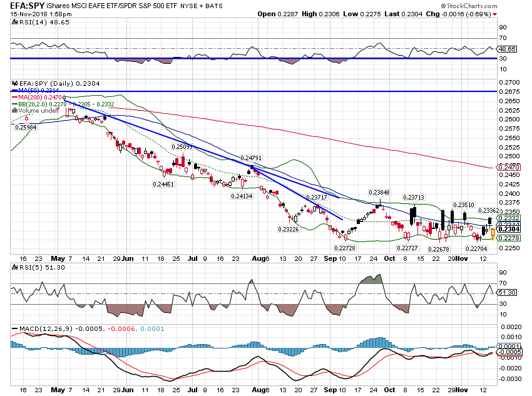Screen dimensions: 532x396
Task: Click the RSI(5) indicator icon
Action: click(x=14, y=268)
